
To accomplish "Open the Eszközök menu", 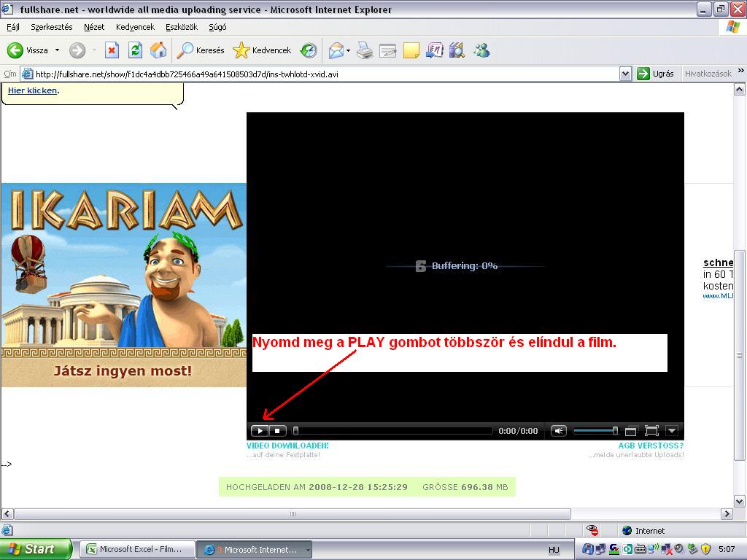I will 182,27.
